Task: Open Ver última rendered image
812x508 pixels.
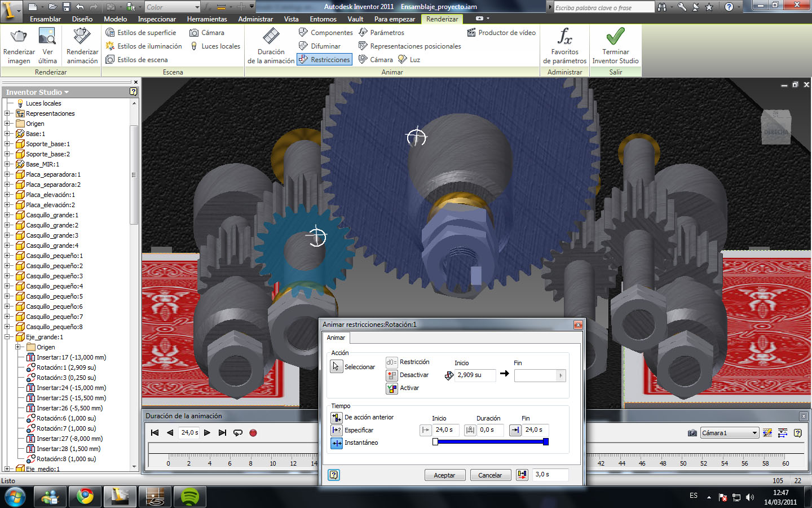Action: 47,46
